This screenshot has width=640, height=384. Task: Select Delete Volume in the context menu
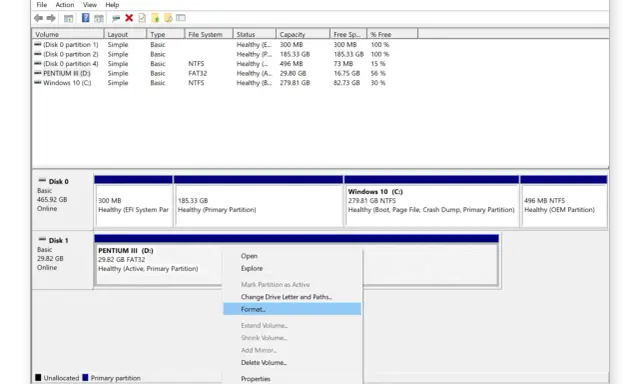pos(292,362)
